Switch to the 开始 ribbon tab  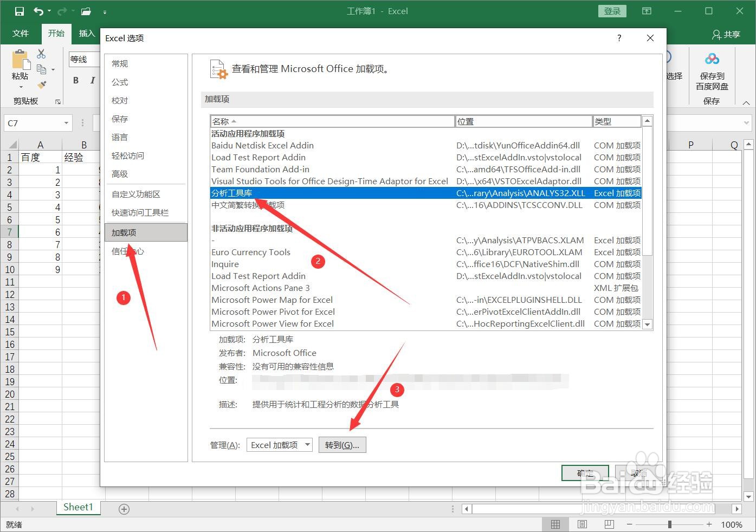coord(56,34)
